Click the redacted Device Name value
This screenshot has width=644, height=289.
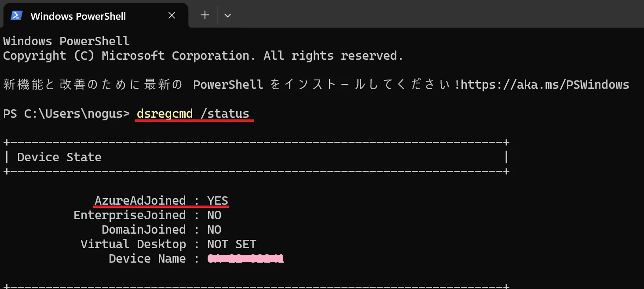point(245,259)
